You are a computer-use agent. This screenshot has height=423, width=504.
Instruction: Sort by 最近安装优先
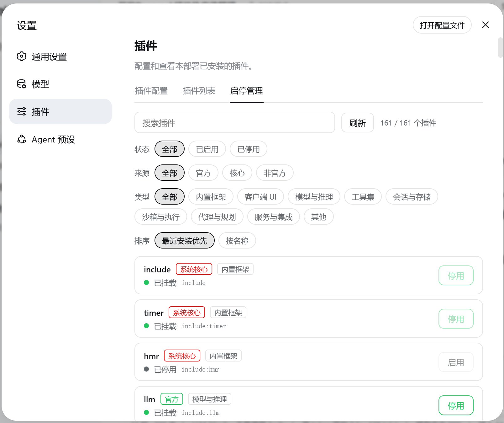[x=185, y=241]
